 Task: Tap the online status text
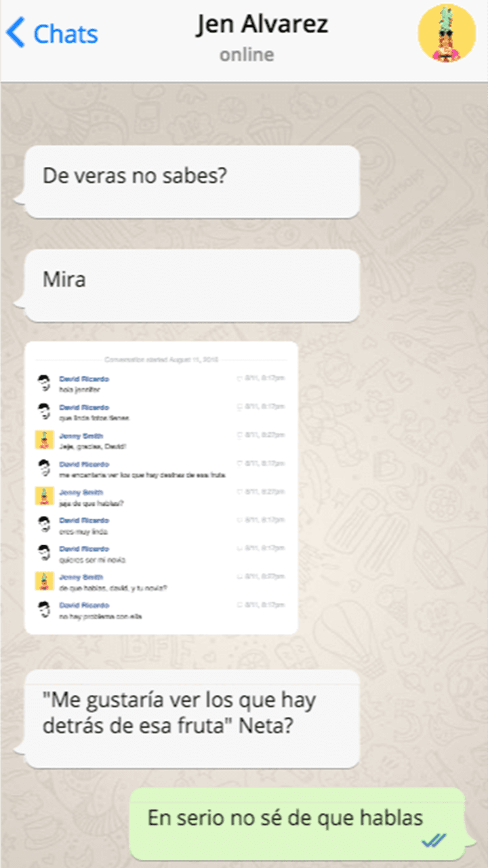click(247, 55)
